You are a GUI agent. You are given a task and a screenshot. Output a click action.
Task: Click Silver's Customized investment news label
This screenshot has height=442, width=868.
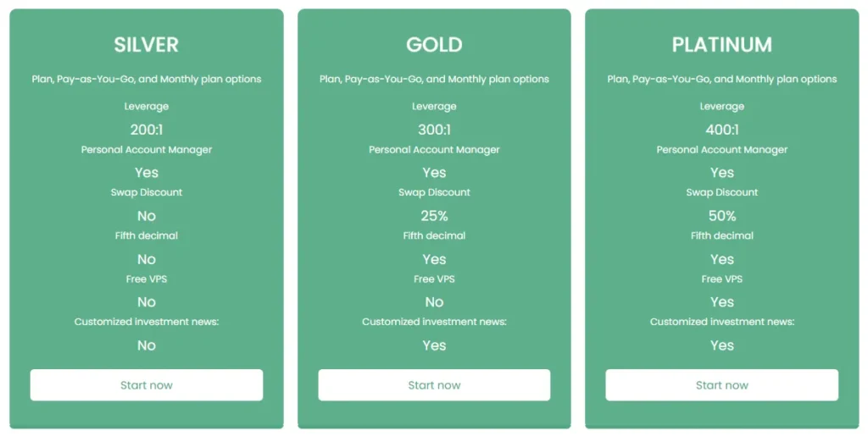click(x=147, y=322)
